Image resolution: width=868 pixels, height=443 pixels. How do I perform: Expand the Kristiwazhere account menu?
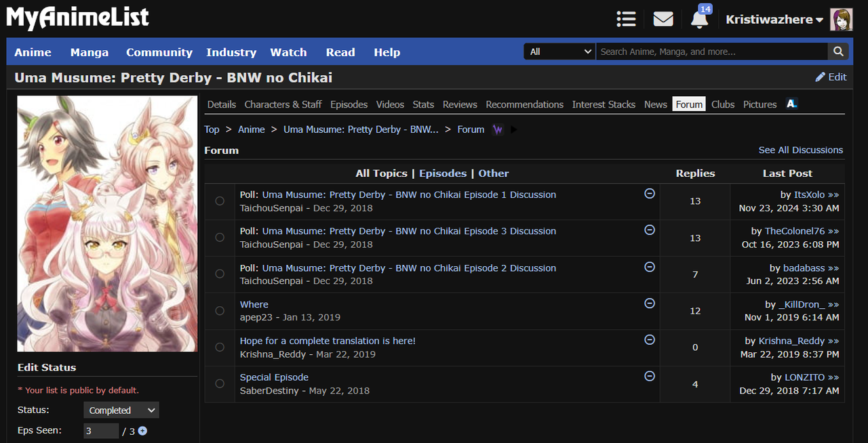pyautogui.click(x=774, y=20)
